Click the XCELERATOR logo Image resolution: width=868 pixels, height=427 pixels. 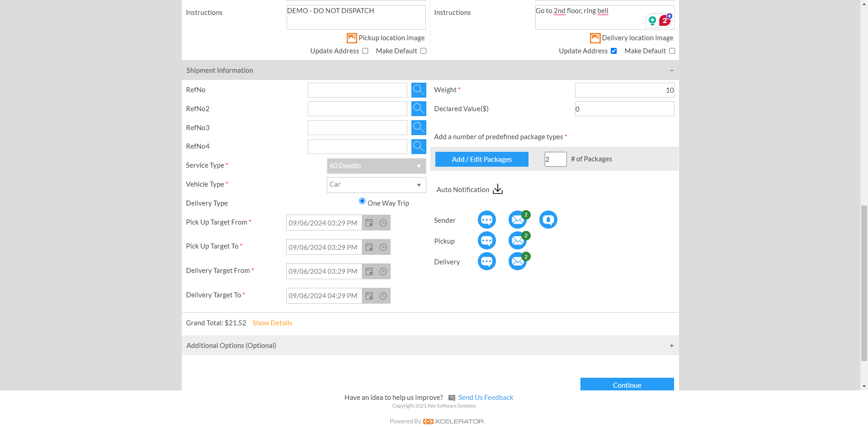453,422
